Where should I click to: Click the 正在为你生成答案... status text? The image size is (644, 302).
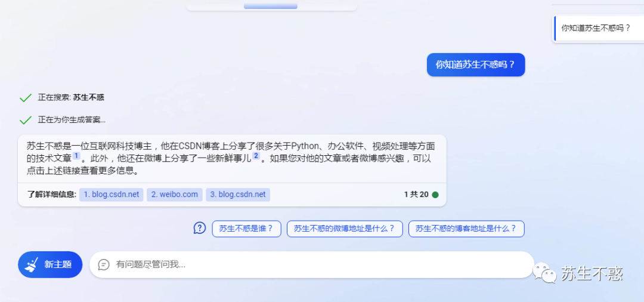(72, 120)
